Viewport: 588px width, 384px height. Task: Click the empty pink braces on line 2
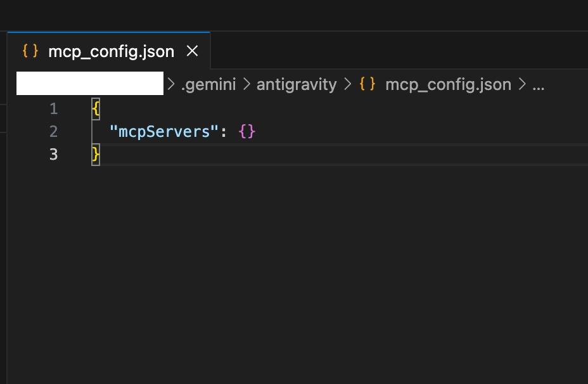tap(247, 132)
